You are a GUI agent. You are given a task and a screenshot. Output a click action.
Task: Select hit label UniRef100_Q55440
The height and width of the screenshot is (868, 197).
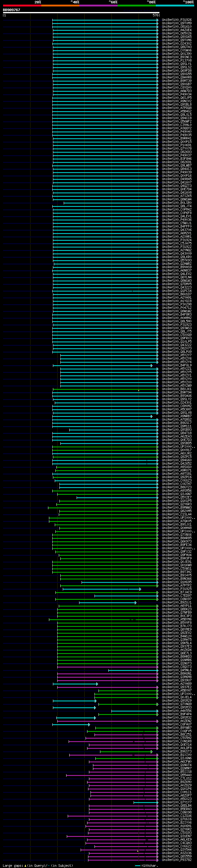pos(177,775)
